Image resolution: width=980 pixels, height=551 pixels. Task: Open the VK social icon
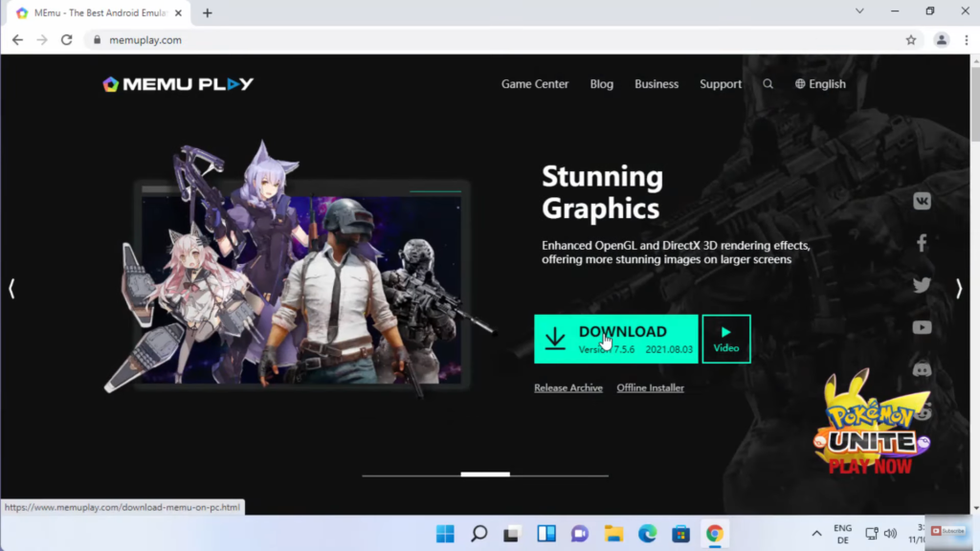click(922, 201)
